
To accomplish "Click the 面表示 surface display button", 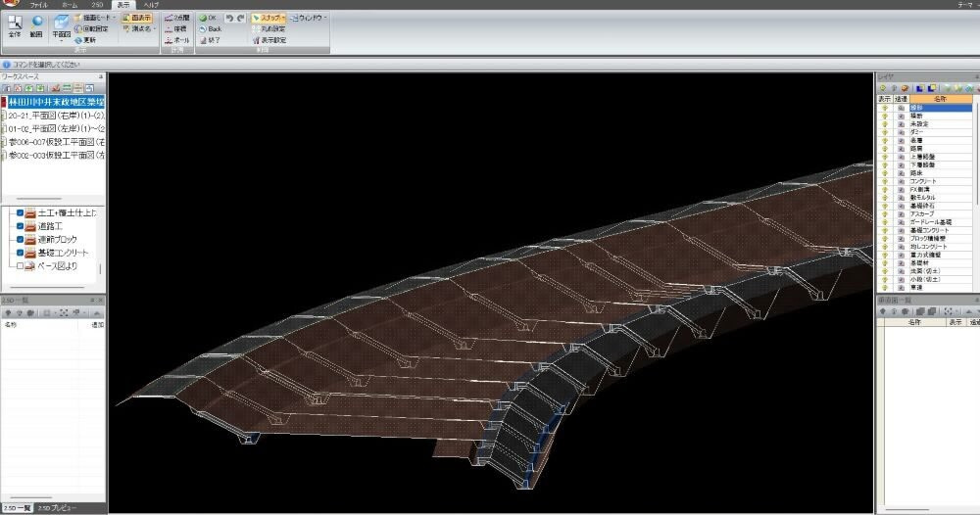I will [136, 18].
